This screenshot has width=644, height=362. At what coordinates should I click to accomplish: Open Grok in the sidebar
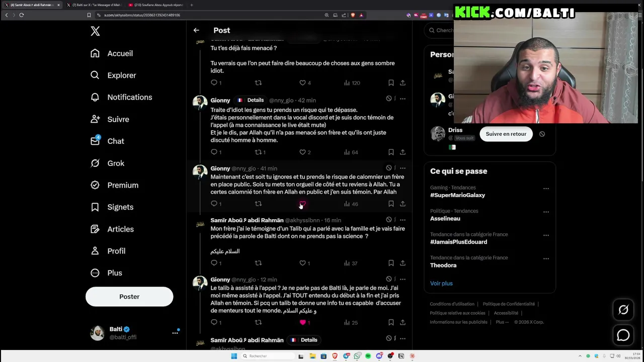(107, 163)
